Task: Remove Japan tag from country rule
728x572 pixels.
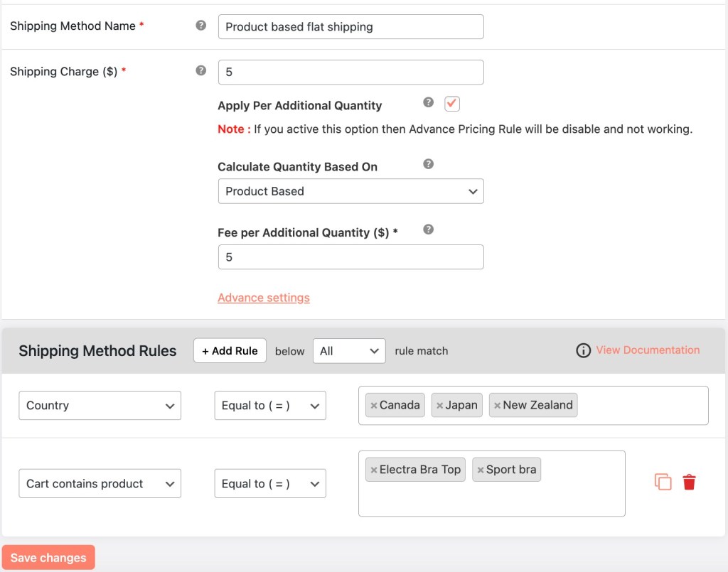Action: point(439,406)
